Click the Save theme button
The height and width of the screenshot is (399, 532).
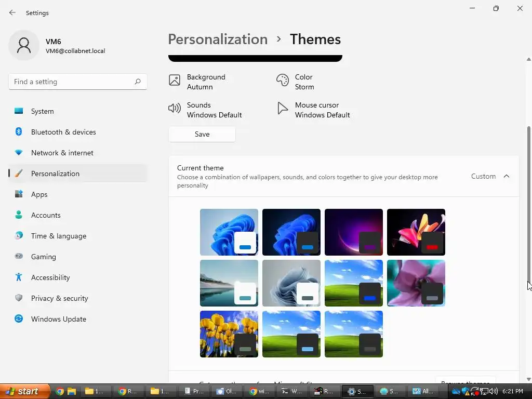[x=202, y=134]
